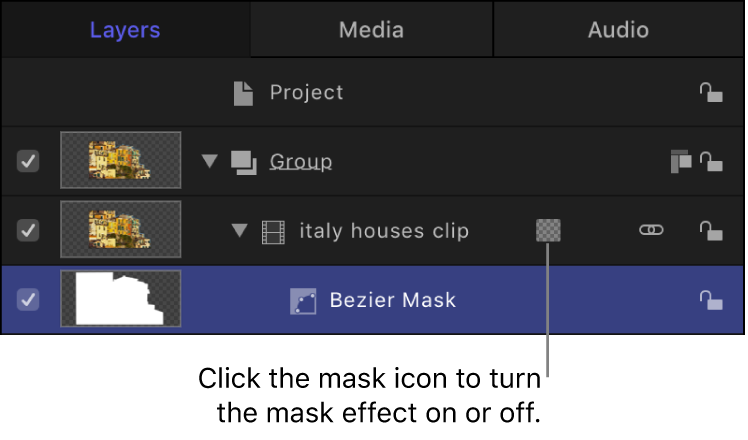Viewport: 748px width, 440px height.
Task: Click the Group 2D/3D stack icon
Action: pyautogui.click(x=681, y=161)
